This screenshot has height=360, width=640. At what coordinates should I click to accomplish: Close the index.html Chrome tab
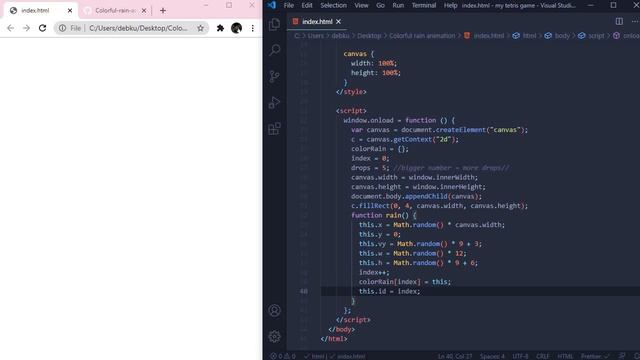pyautogui.click(x=70, y=11)
